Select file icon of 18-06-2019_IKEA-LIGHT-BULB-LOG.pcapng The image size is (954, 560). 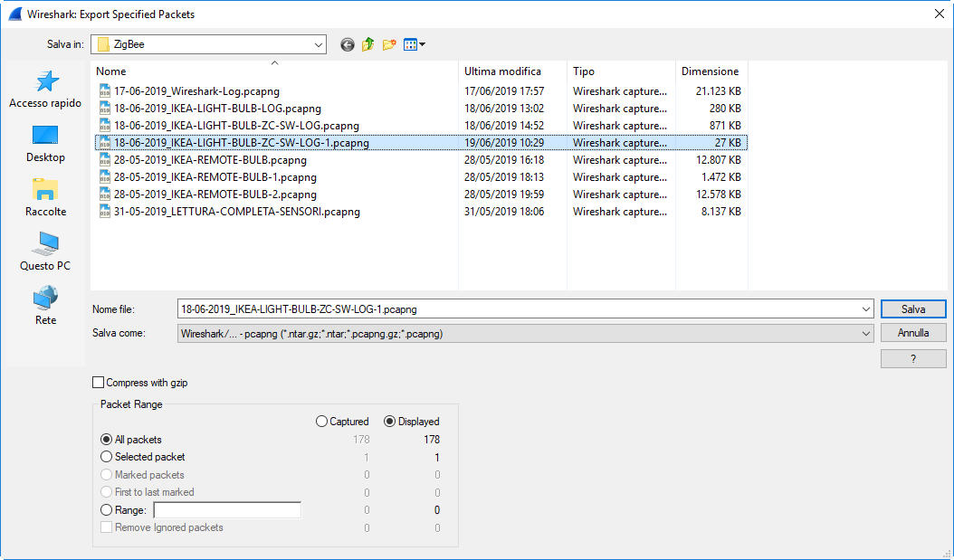pos(105,109)
